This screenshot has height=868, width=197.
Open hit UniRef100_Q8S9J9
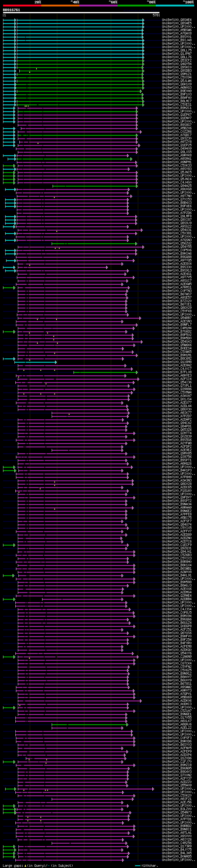point(177,223)
